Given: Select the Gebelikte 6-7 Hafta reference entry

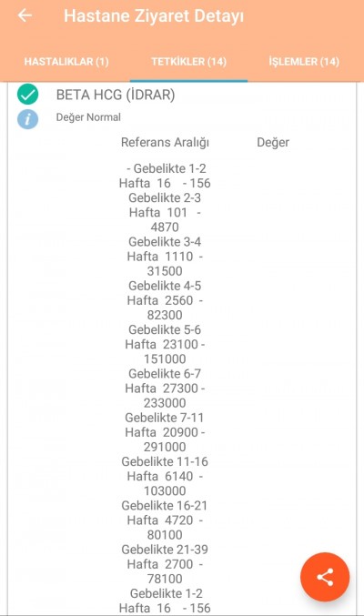Looking at the screenshot, I should click(x=165, y=389).
